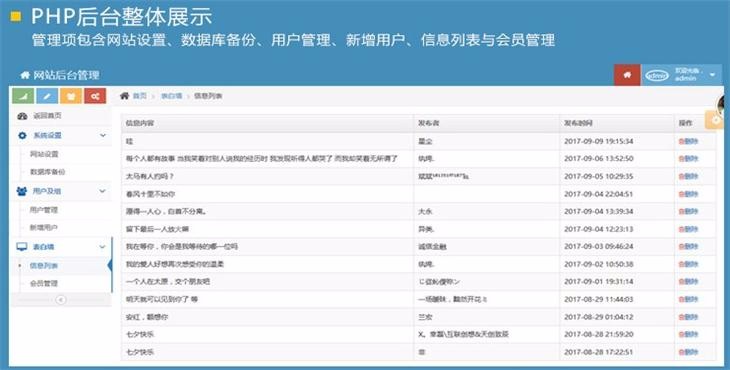Click the blue pencil shortcut button
Viewport: 730px width, 370px height.
(47, 96)
